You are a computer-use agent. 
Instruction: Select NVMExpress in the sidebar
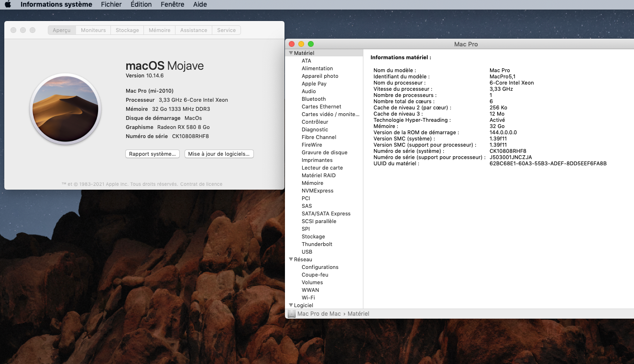(x=317, y=191)
